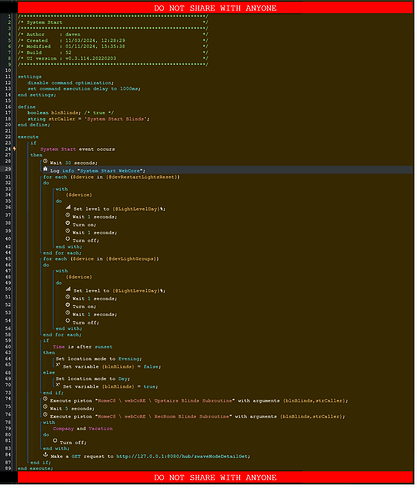Click the Set level icon on line 36
The image size is (417, 500).
pyautogui.click(x=68, y=207)
